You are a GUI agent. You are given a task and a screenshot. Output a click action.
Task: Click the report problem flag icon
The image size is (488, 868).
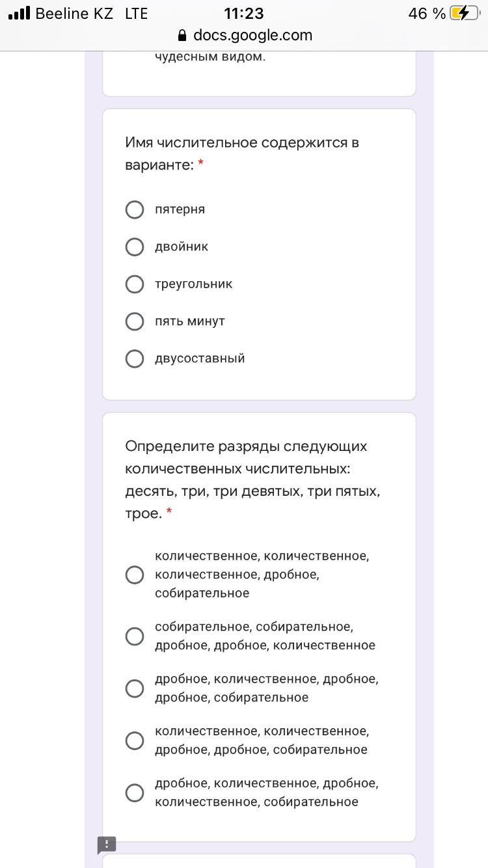click(x=107, y=845)
